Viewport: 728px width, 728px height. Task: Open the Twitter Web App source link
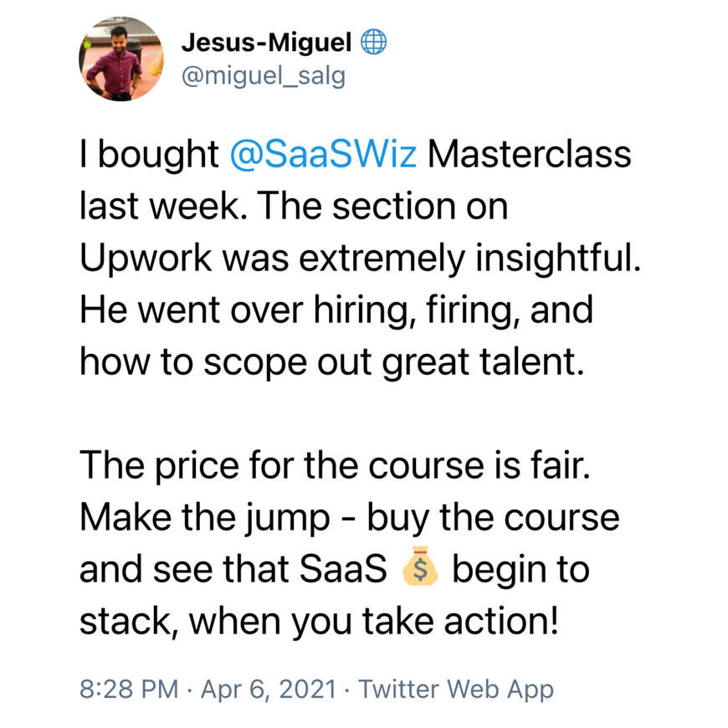(455, 690)
